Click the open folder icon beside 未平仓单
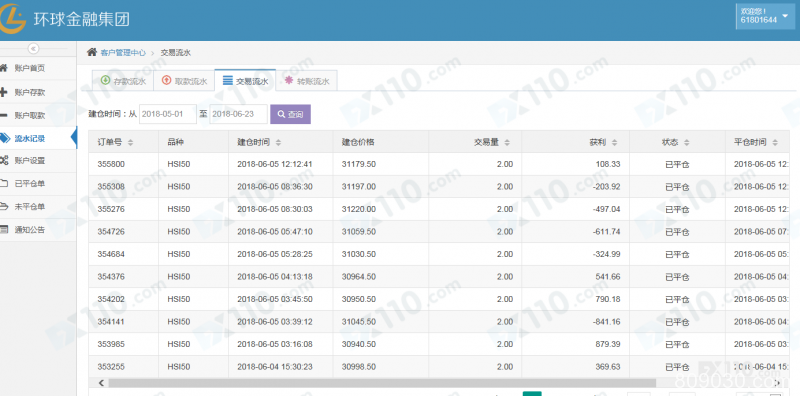Image resolution: width=800 pixels, height=396 pixels. pos(4,207)
